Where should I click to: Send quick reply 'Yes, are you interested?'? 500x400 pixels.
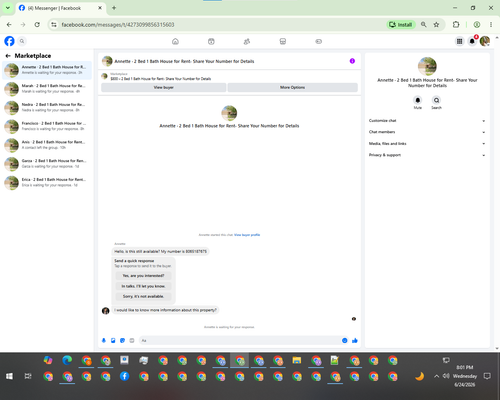coord(143,276)
